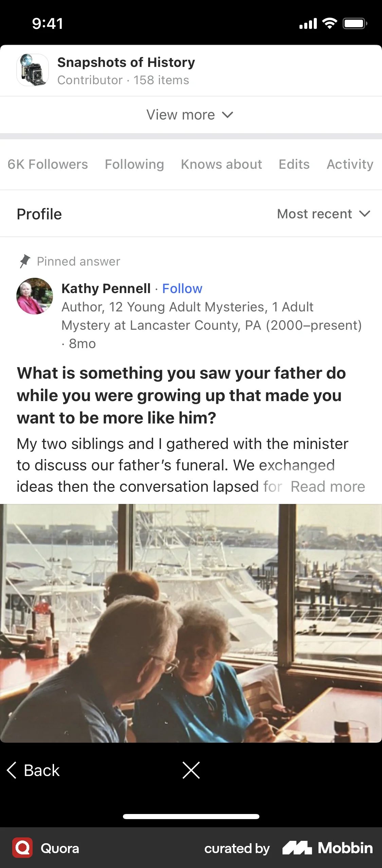Follow Kathy Pennell

[x=182, y=289]
